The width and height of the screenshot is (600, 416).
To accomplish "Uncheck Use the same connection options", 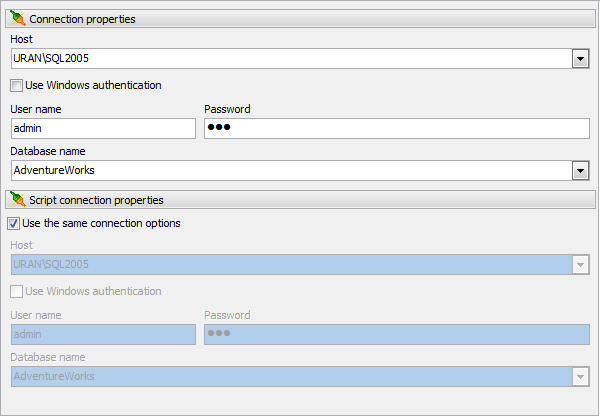I will pos(13,223).
